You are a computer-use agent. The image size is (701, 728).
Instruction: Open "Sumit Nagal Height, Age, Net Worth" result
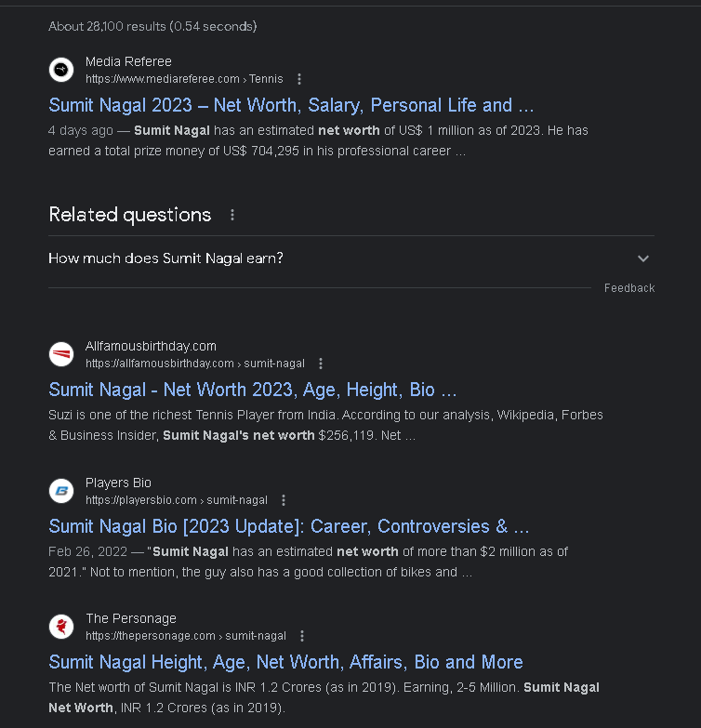tap(285, 662)
